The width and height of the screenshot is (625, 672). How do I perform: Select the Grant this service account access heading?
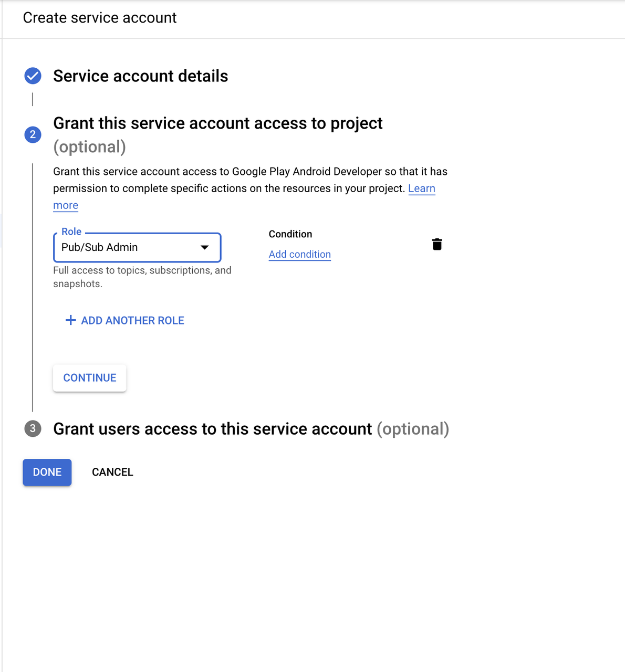217,123
